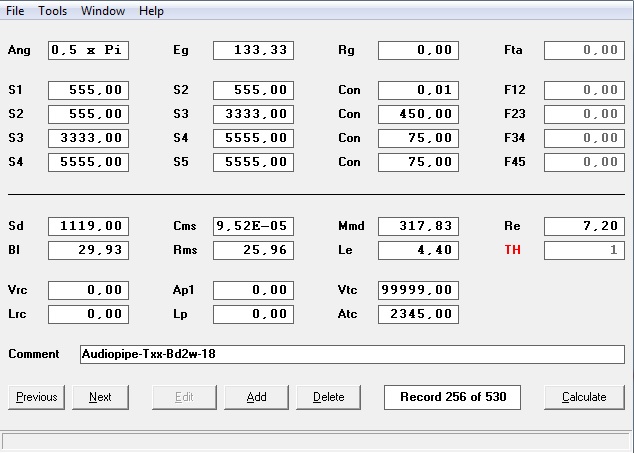Click the Calculate button

(x=584, y=397)
